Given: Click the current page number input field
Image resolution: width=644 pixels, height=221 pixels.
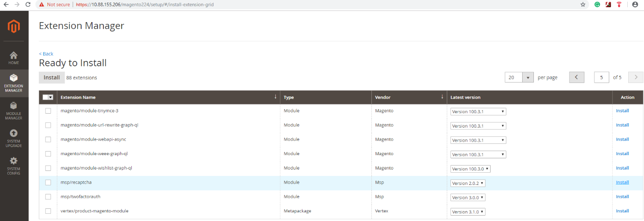Looking at the screenshot, I should 602,78.
